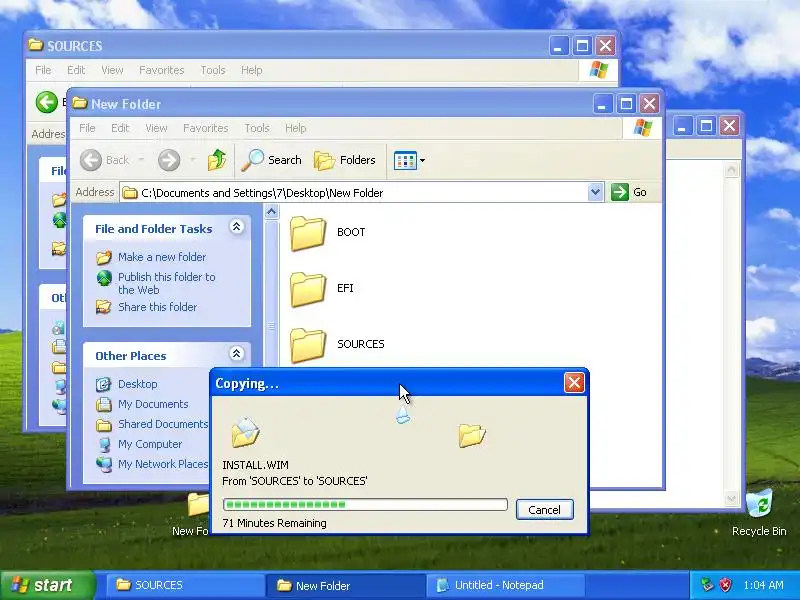Click the Make a new folder icon
This screenshot has width=800, height=600.
click(104, 257)
